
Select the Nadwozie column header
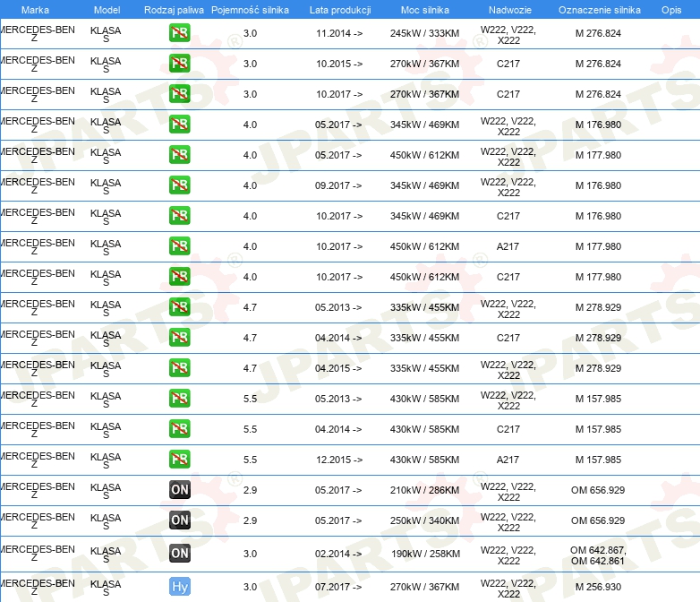click(510, 10)
